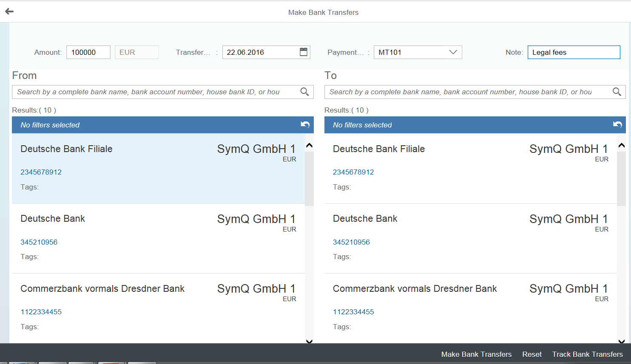Open account 2345678912 link in From list
The image size is (631, 364).
coord(41,172)
